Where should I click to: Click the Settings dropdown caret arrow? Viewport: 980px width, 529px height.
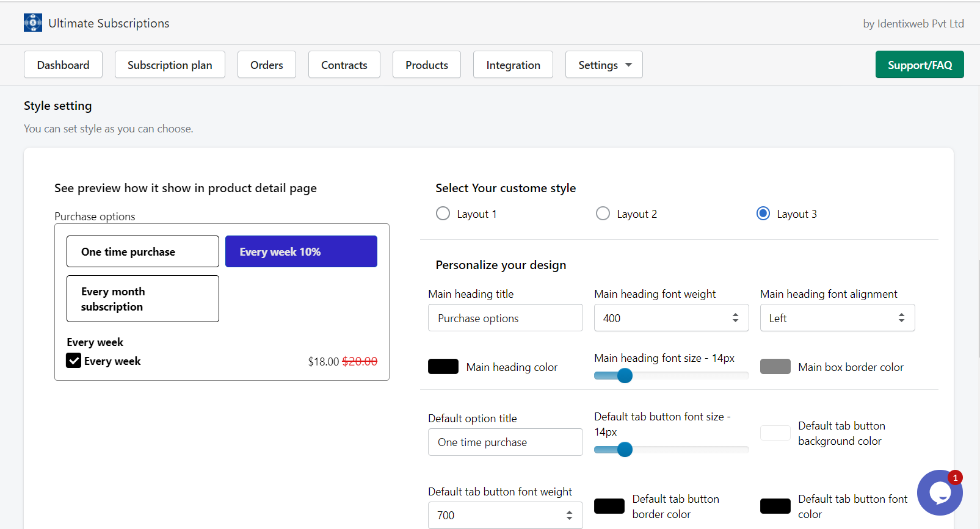pos(629,65)
